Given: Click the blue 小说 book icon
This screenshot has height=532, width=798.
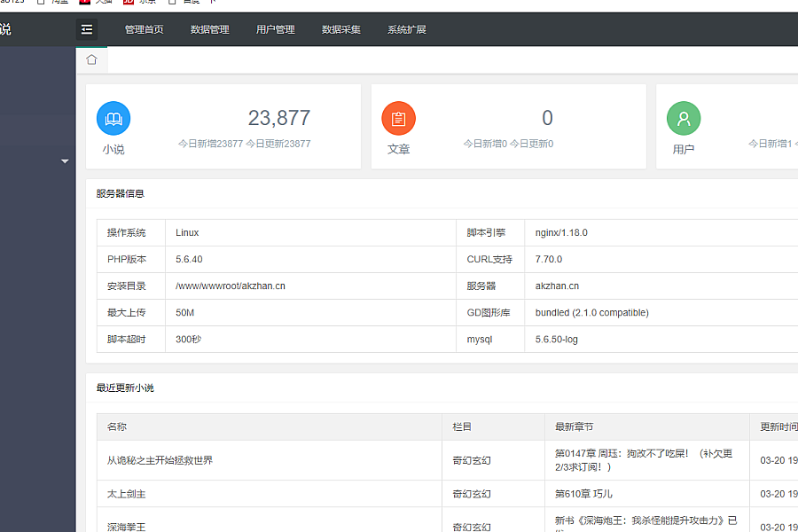Looking at the screenshot, I should click(x=113, y=118).
